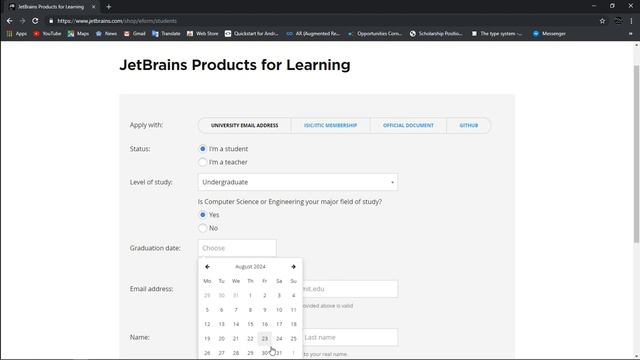Viewport: 640px width, 360px height.
Task: Open The type system bookmark
Action: pos(497,33)
